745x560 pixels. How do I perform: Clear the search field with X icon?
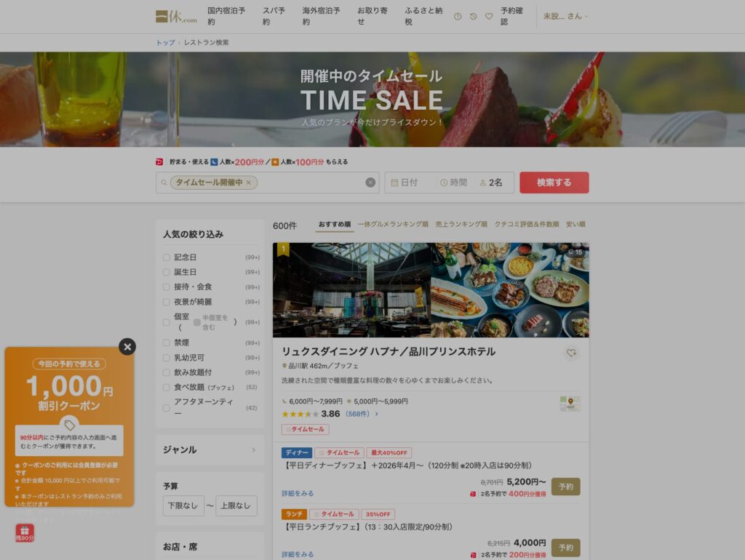tap(370, 183)
